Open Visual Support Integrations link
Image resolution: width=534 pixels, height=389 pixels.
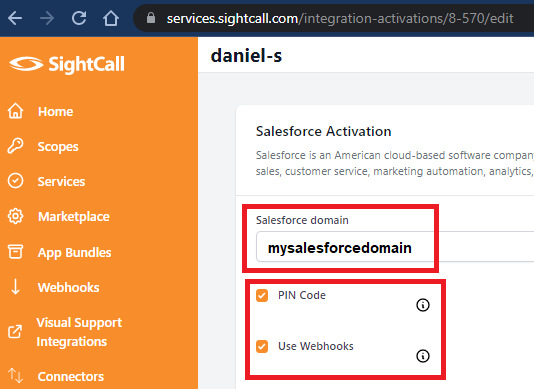click(79, 332)
